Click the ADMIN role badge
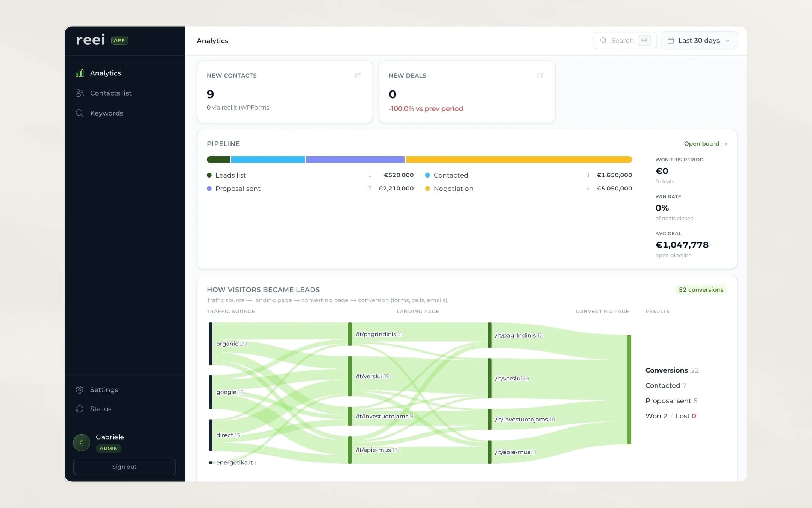This screenshot has height=508, width=812. 109,448
